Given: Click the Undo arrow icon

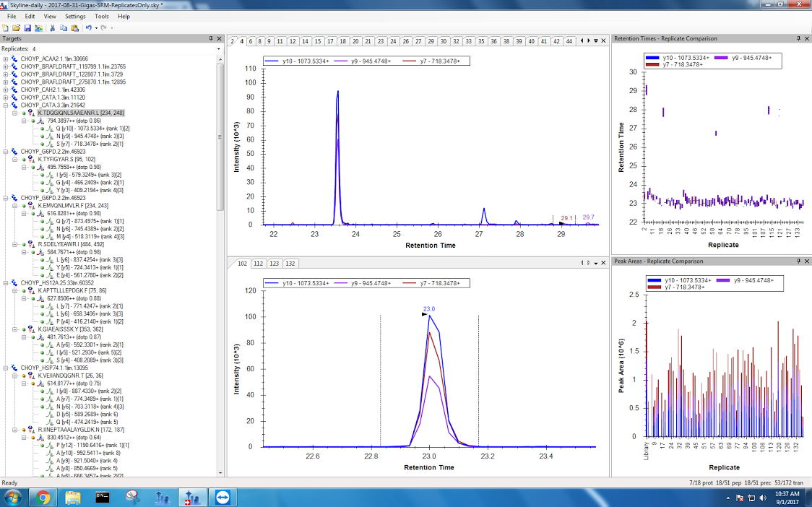Looking at the screenshot, I should tap(87, 27).
